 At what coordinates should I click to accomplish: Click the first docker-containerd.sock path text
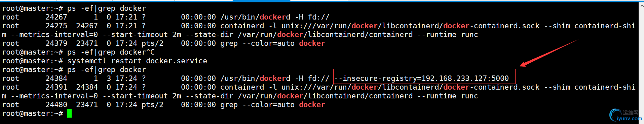click(491, 26)
